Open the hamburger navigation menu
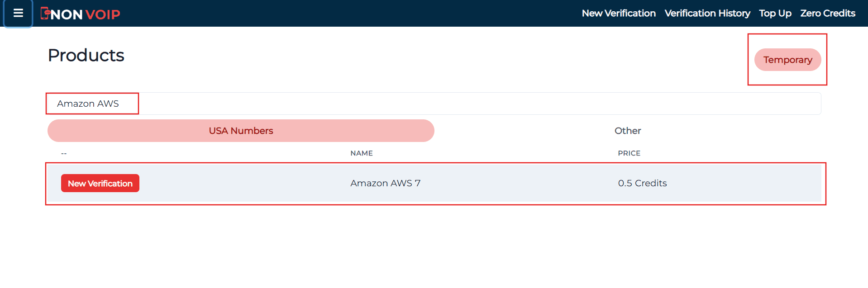Image resolution: width=868 pixels, height=288 pixels. 18,14
